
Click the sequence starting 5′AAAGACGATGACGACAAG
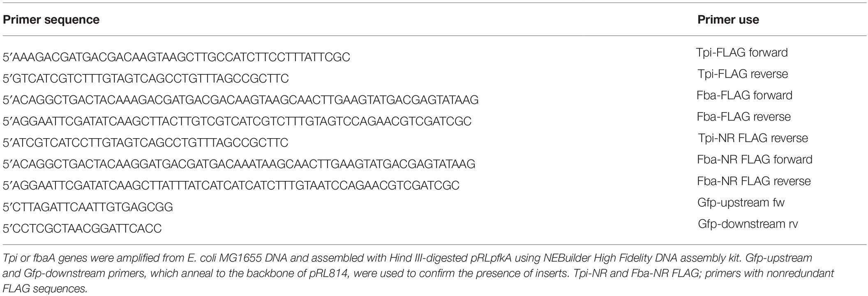tap(176, 57)
